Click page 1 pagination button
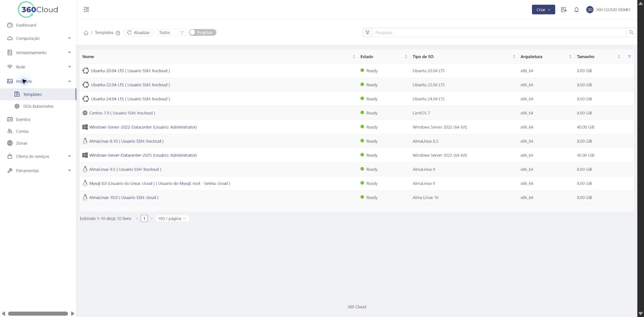 [144, 219]
